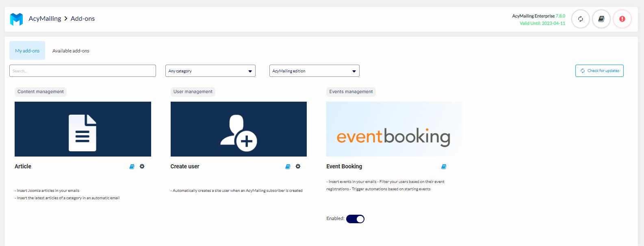Click the Check for updates button
644x246 pixels.
point(599,71)
